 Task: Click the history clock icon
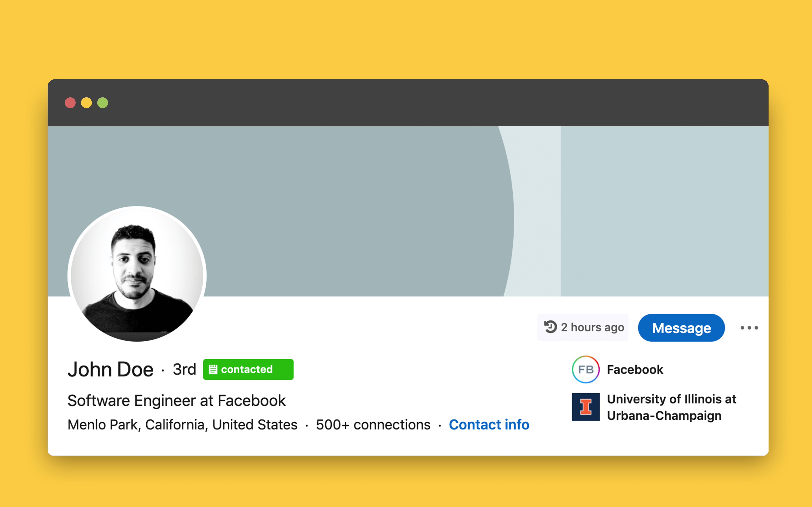click(x=550, y=327)
